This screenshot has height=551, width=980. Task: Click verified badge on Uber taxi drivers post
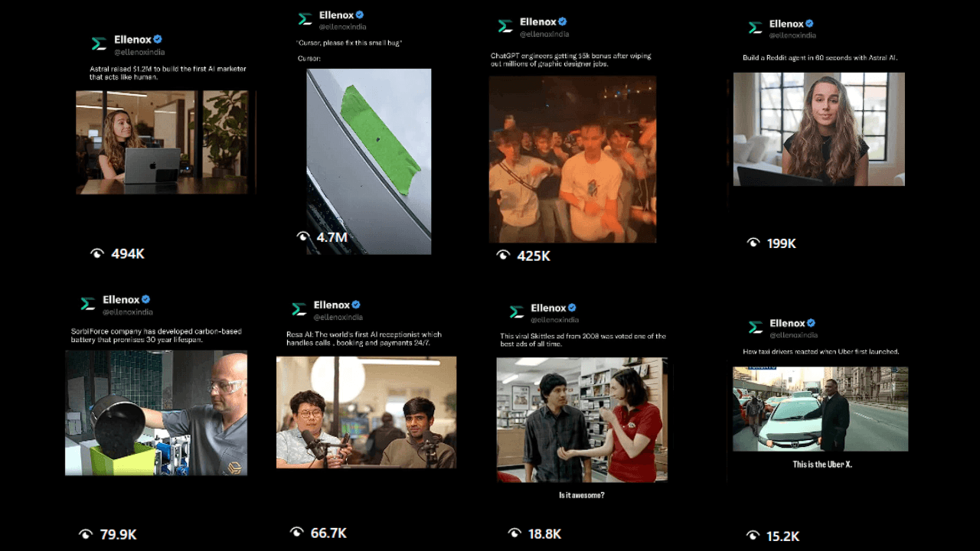point(811,323)
